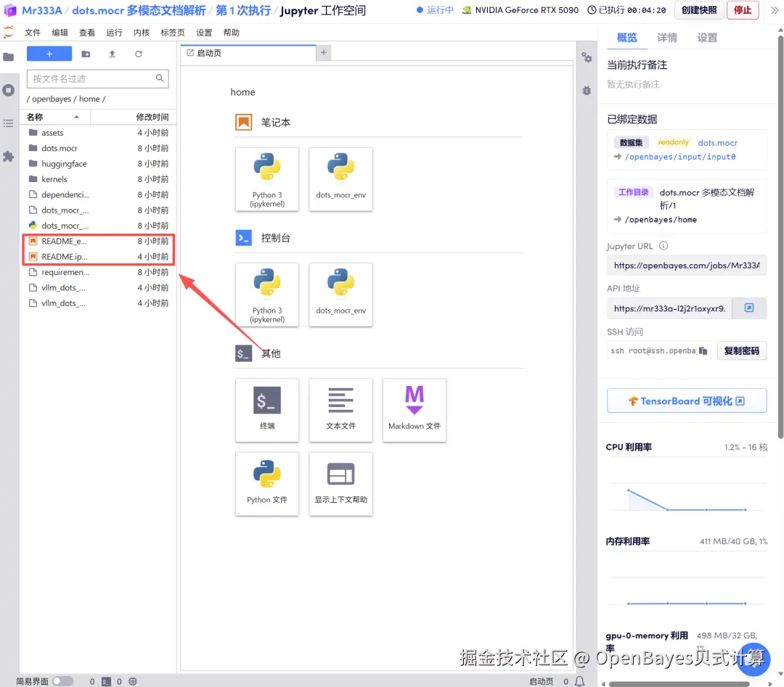The width and height of the screenshot is (784, 687).
Task: Create a new Markdown 文件
Action: tap(415, 410)
